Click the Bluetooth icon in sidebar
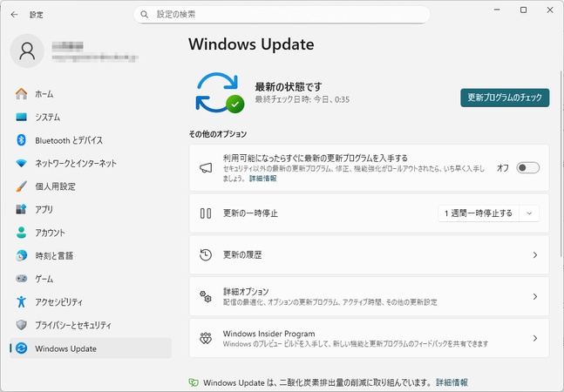Image resolution: width=564 pixels, height=392 pixels. click(x=21, y=140)
